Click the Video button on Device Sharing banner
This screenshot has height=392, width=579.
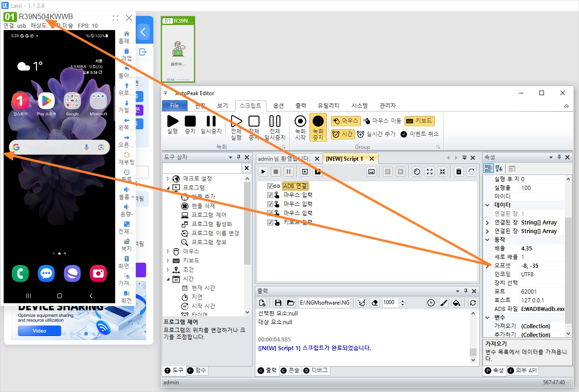[x=39, y=331]
